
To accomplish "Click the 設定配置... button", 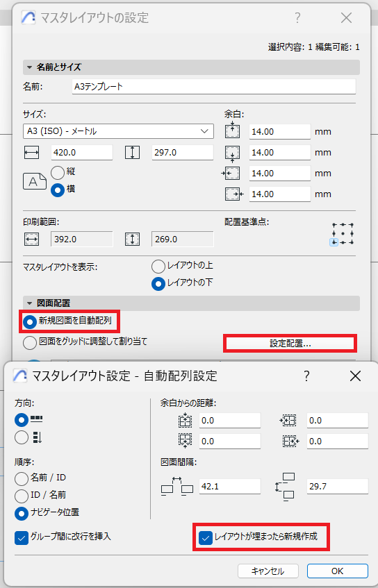I will pyautogui.click(x=290, y=343).
